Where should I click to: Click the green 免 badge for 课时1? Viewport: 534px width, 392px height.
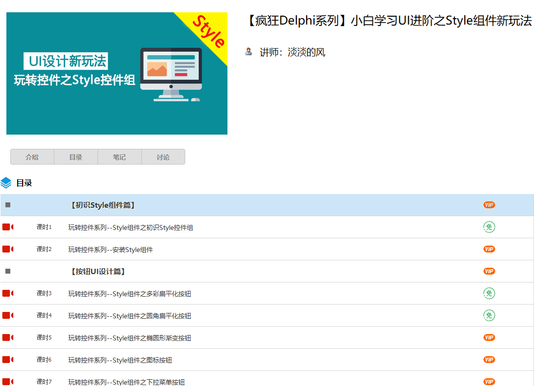click(489, 227)
